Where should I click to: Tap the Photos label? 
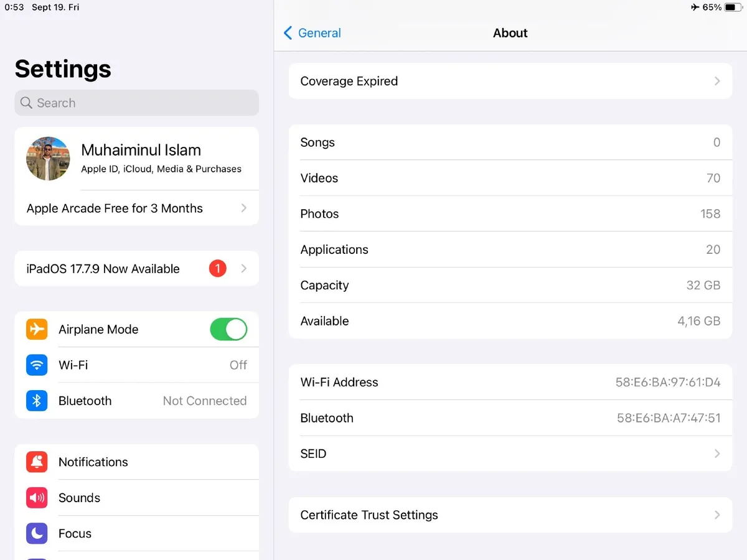pyautogui.click(x=320, y=213)
